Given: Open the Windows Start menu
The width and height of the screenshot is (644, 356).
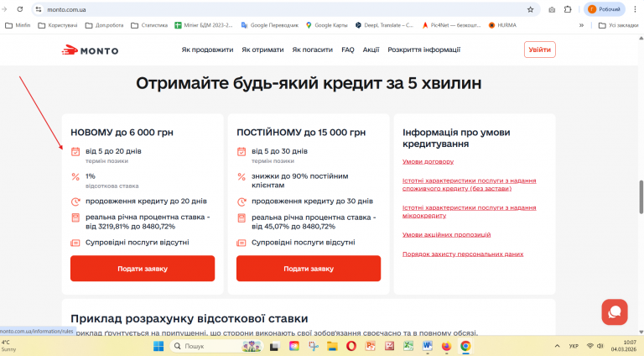Looking at the screenshot, I should [158, 346].
